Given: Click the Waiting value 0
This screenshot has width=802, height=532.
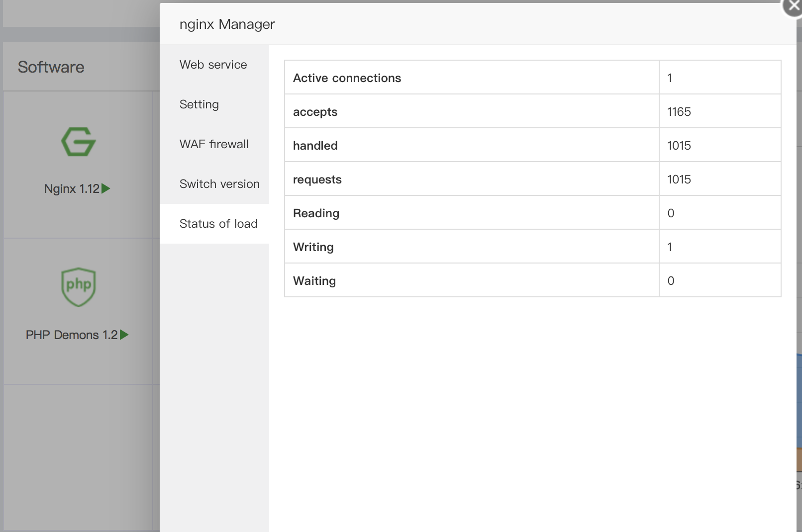Looking at the screenshot, I should [671, 281].
